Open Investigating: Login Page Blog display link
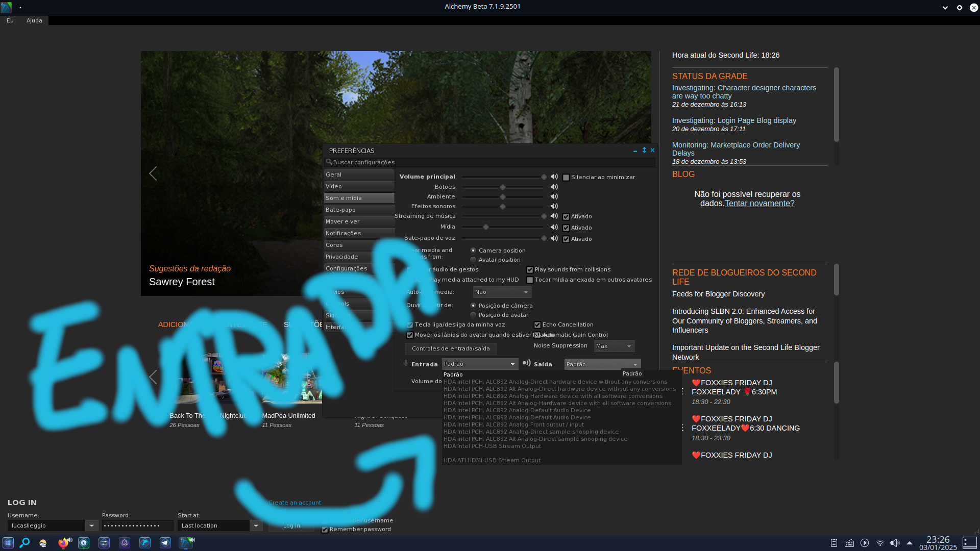The image size is (980, 551). click(x=734, y=120)
